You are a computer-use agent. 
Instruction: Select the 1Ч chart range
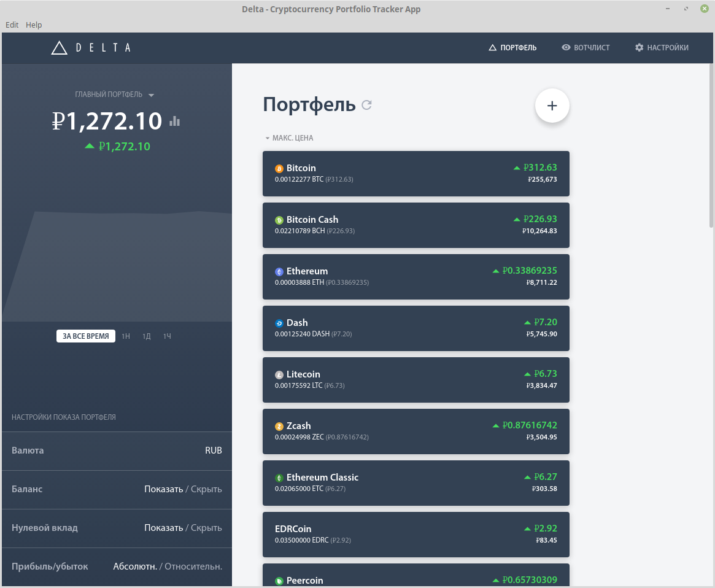(167, 336)
